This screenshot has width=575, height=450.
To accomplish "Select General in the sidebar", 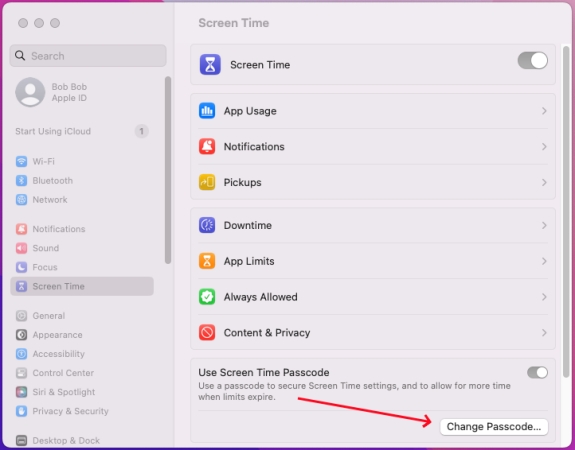I will coord(82,316).
